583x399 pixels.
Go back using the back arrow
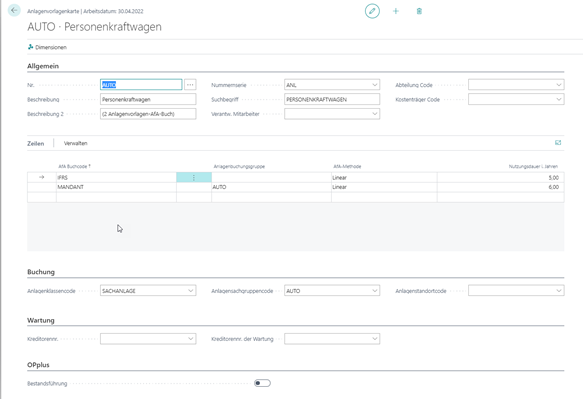click(14, 10)
